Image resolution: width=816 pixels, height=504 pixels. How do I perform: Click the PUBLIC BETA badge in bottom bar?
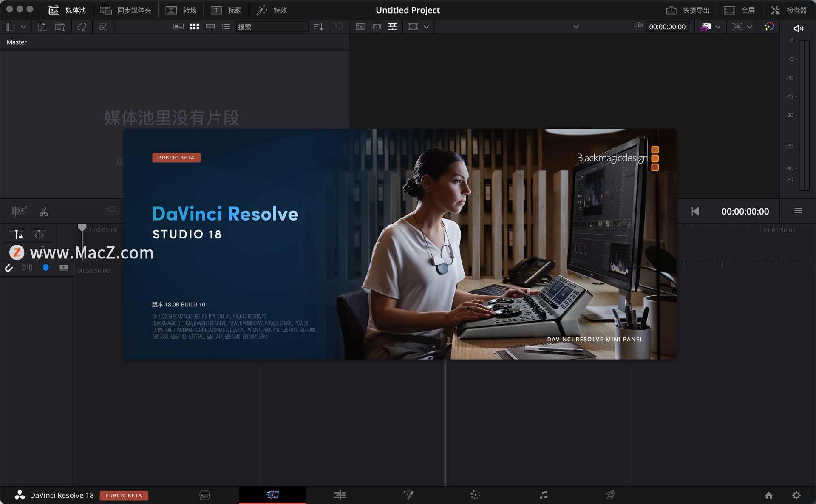[124, 496]
